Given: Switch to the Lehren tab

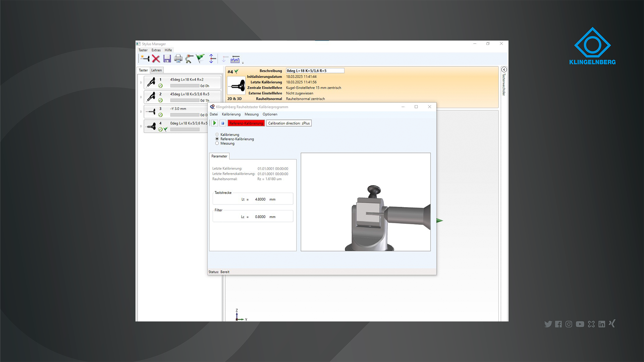Looking at the screenshot, I should tap(156, 70).
